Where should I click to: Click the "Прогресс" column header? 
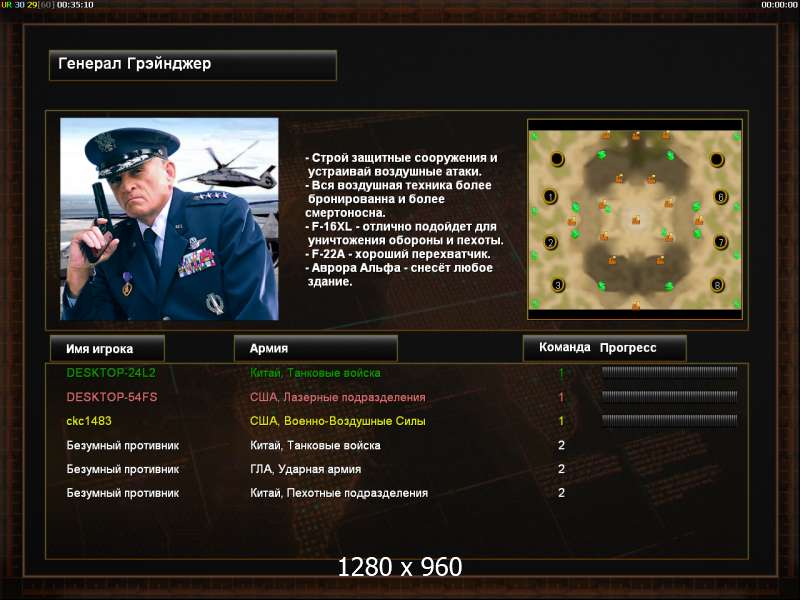point(628,348)
